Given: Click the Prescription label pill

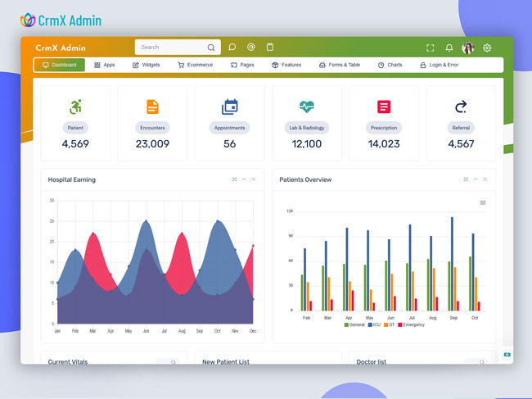Looking at the screenshot, I should pos(384,128).
